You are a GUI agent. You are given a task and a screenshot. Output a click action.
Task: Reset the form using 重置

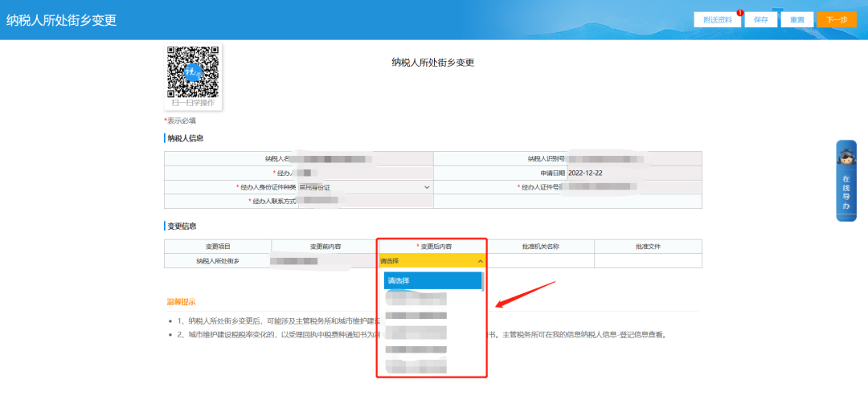point(797,19)
